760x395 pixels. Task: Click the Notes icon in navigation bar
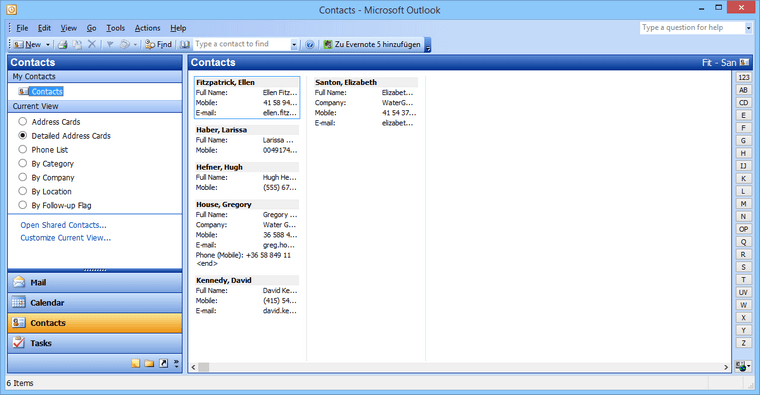pos(136,363)
